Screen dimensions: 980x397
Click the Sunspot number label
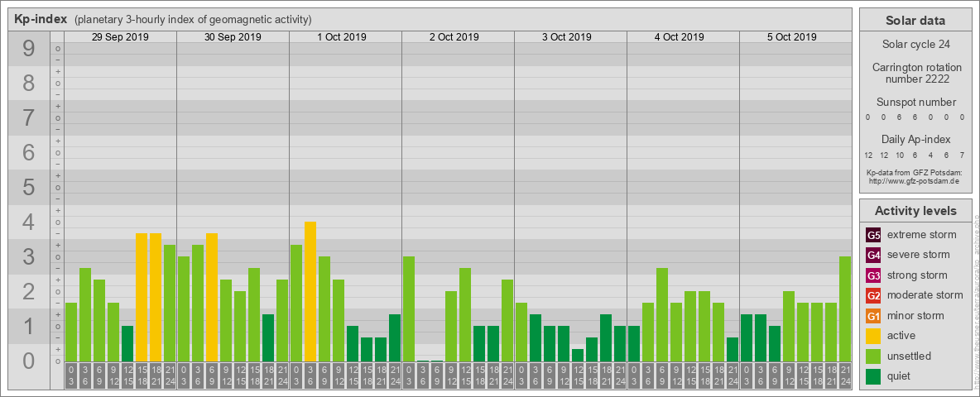[x=916, y=103]
